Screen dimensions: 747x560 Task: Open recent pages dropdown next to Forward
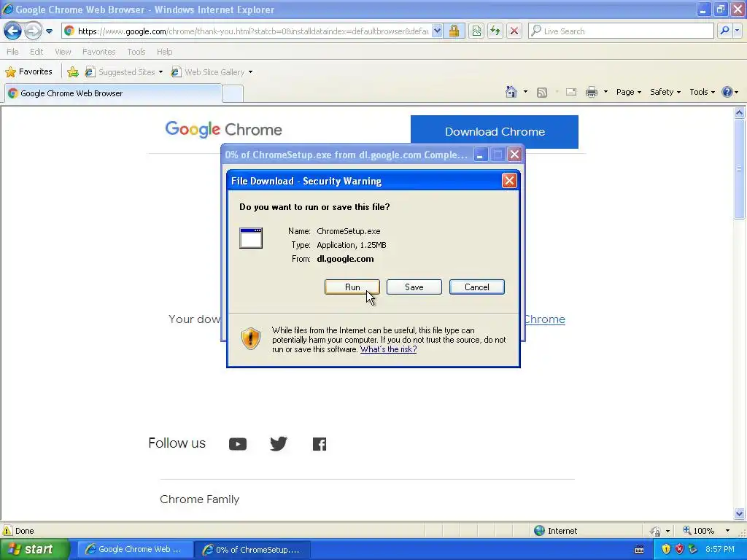[x=49, y=31]
